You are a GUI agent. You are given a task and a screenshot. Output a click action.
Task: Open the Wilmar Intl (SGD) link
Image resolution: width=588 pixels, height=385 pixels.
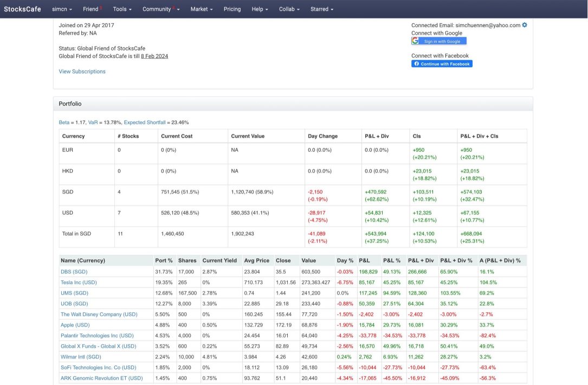81,357
